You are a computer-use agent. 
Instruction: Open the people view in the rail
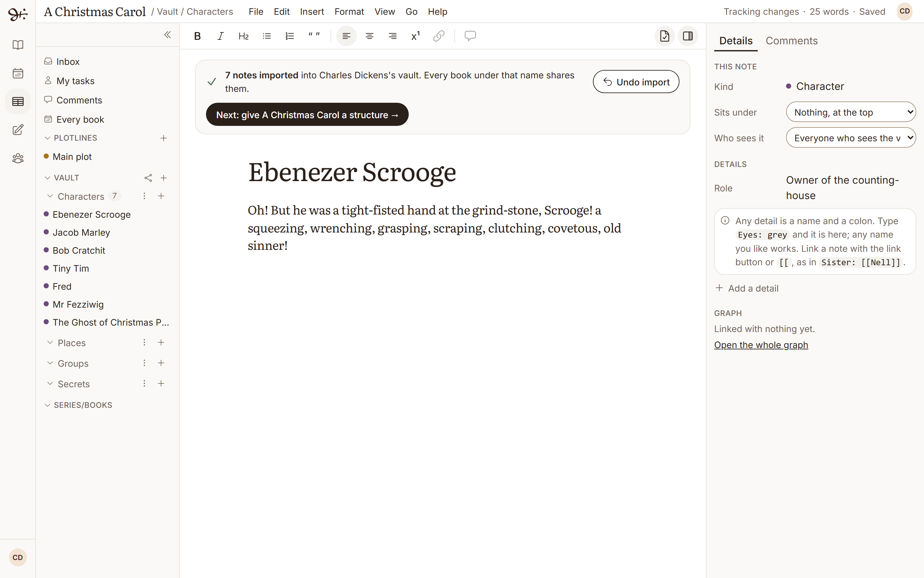coord(18,158)
